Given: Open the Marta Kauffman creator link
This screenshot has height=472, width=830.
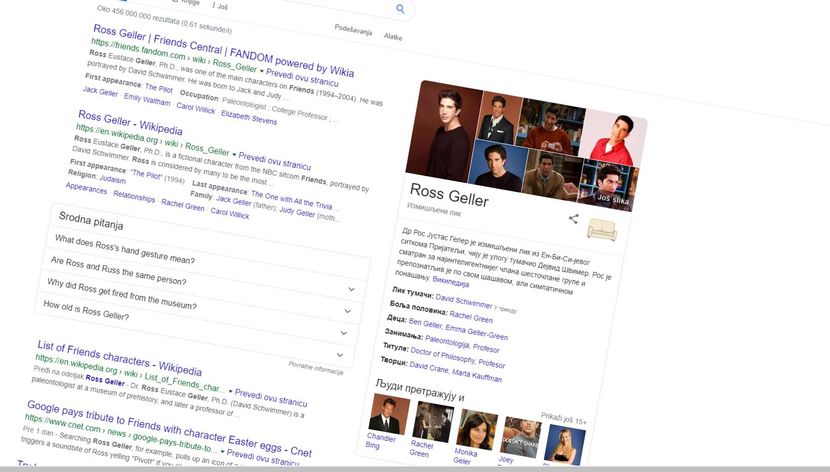Looking at the screenshot, I should (476, 376).
